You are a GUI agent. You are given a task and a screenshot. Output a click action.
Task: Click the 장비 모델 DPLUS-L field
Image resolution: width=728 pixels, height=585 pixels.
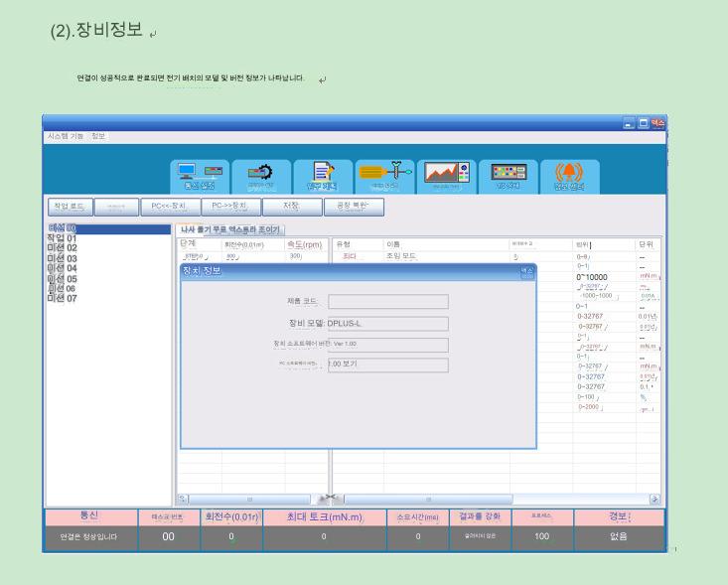(387, 323)
